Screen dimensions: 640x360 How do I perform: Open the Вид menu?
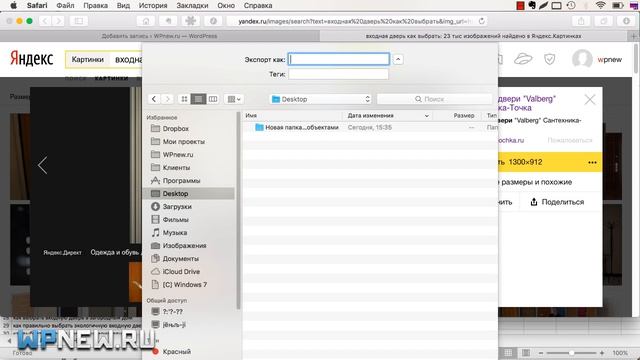[123, 5]
